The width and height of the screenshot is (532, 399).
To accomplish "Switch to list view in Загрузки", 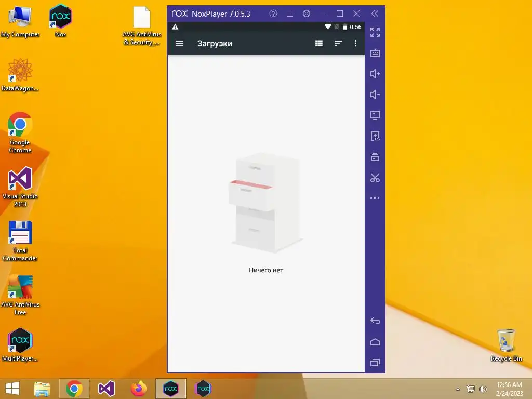I will tap(319, 44).
